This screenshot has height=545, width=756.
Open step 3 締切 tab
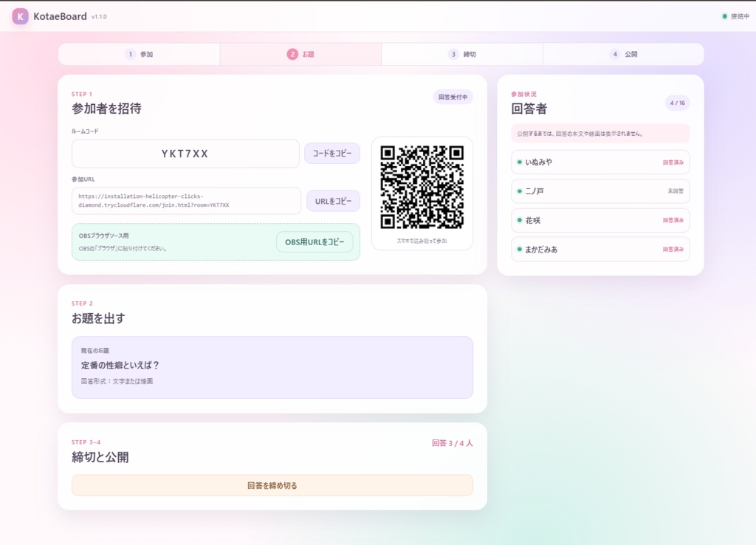[462, 54]
